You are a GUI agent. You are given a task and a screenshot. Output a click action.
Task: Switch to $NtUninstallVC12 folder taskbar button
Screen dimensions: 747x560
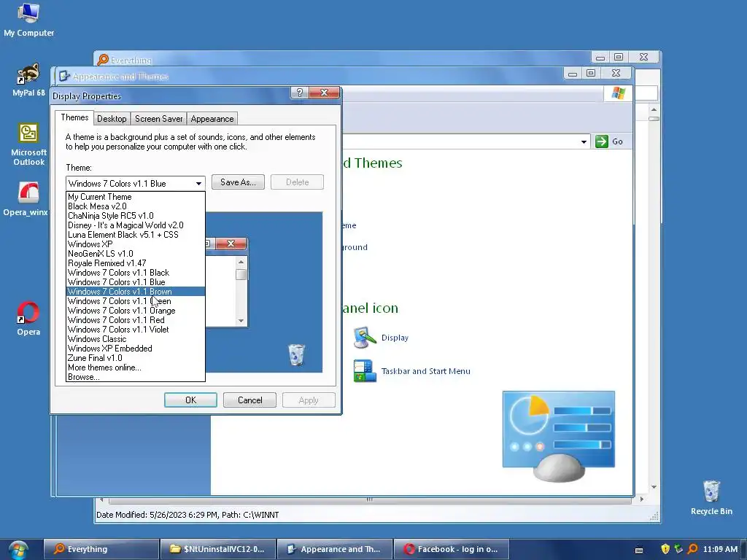[x=217, y=549]
